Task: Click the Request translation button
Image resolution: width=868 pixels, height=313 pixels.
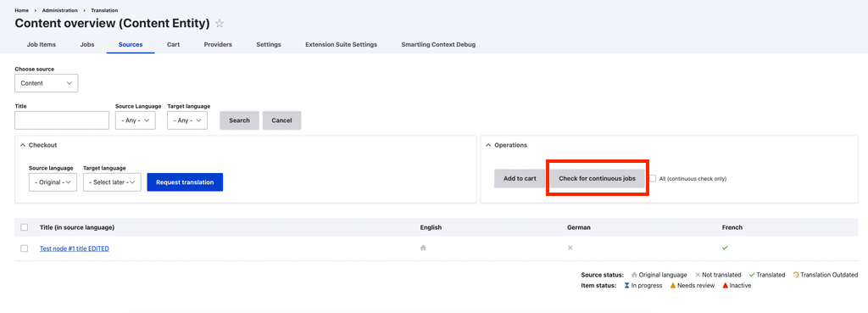Action: tap(185, 182)
